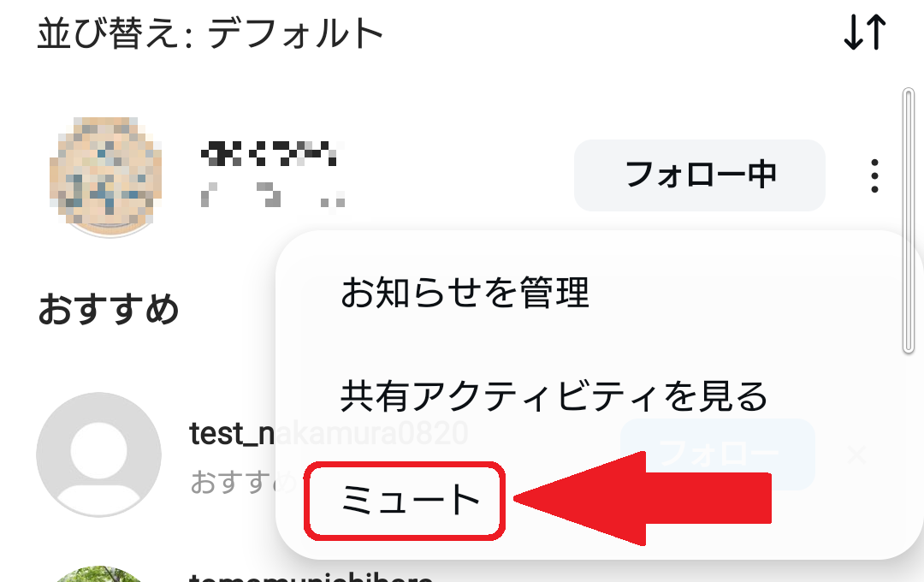Click the red arrow pointing at ミュート
Viewport: 924px width, 582px height.
pyautogui.click(x=643, y=498)
